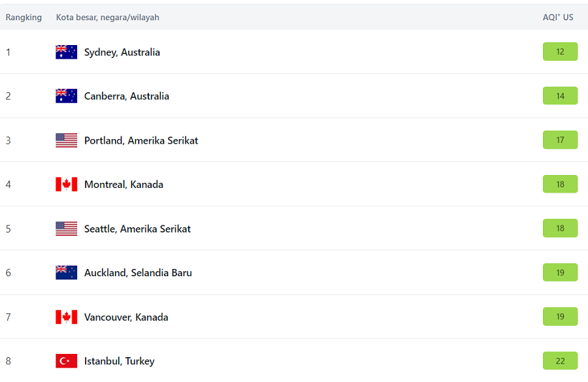Click the Australian flag beside Canberra

(x=67, y=96)
